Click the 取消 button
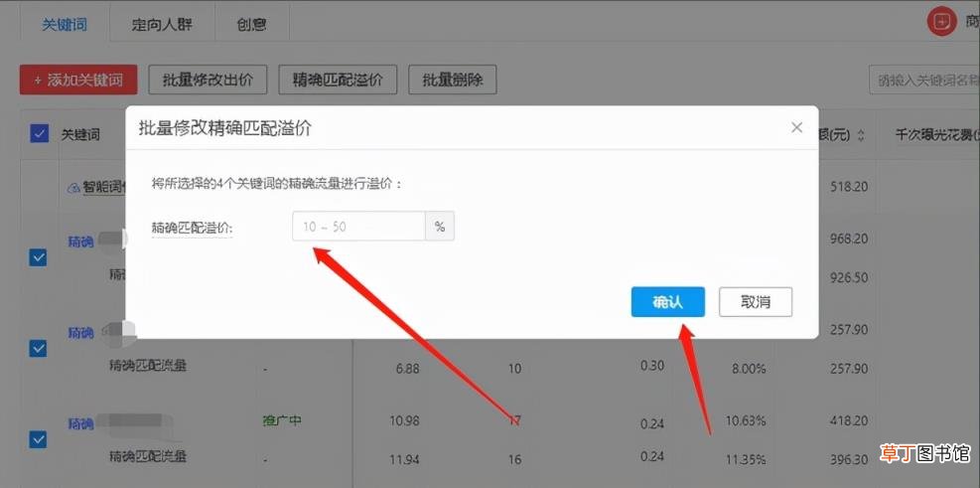The height and width of the screenshot is (488, 980). [756, 302]
